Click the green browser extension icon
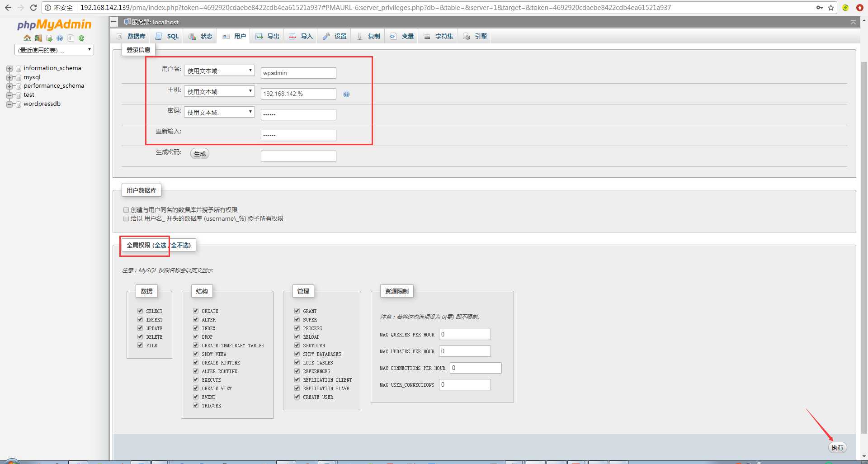868x464 pixels. coord(845,8)
